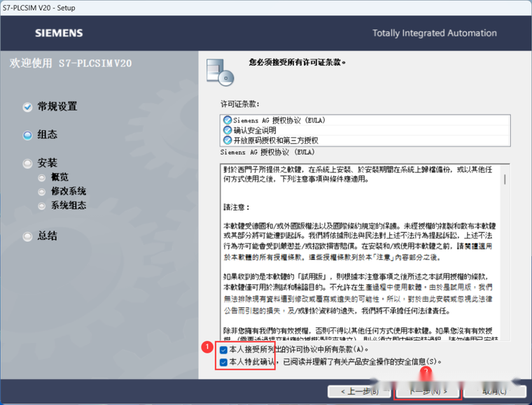This screenshot has width=532, height=405.
Task: Click the grey bullet icon beside 概览
Action: point(42,178)
